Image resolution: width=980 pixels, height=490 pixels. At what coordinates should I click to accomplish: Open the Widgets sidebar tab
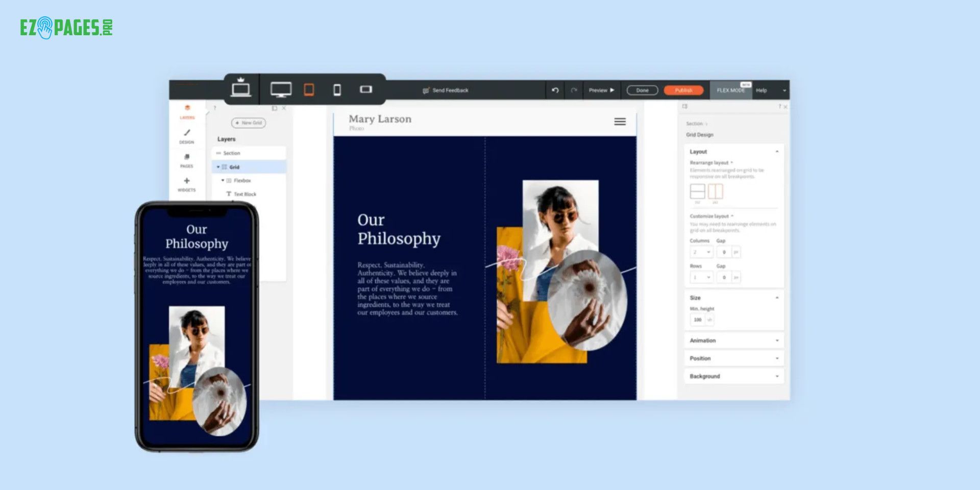click(x=186, y=184)
